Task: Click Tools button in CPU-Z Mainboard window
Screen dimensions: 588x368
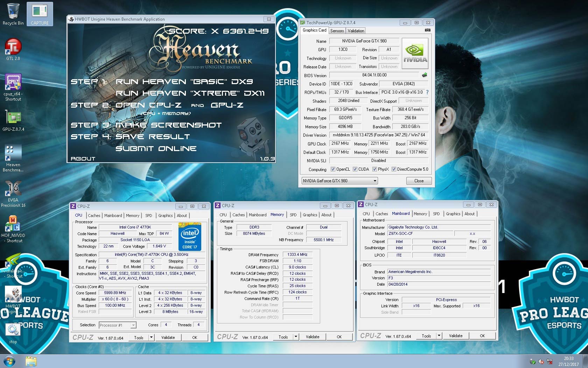Action: tap(426, 336)
